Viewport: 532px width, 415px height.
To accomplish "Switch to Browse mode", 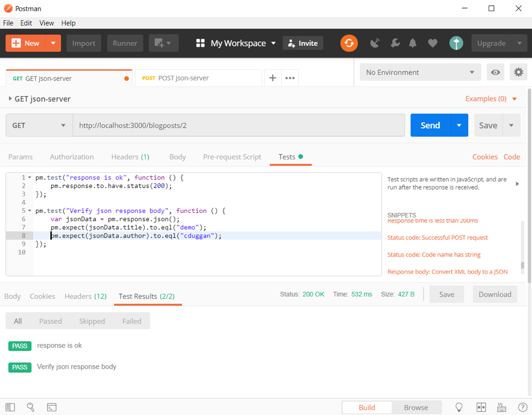I will (x=416, y=407).
